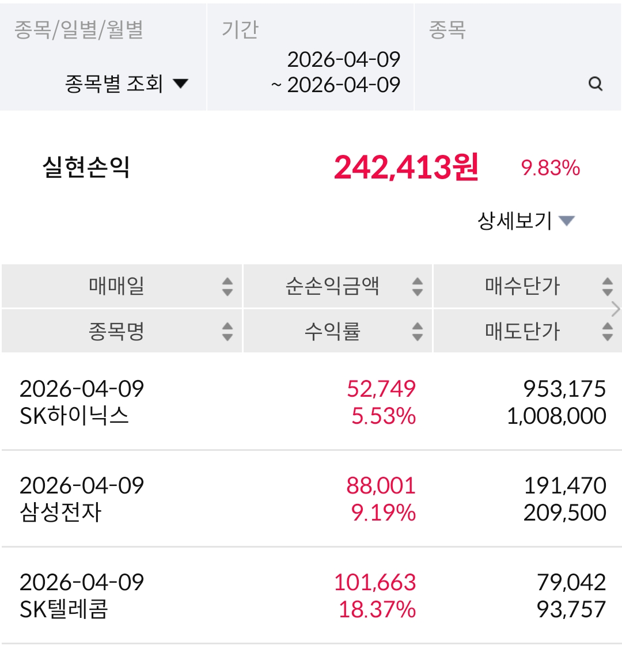
Task: Sort by 순손익금액 using its sort arrows
Action: pos(418,286)
